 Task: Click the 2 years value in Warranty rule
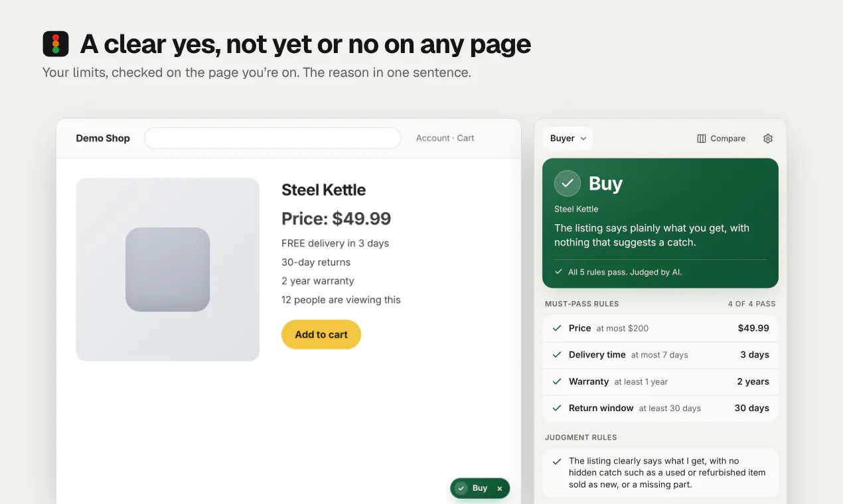point(753,381)
